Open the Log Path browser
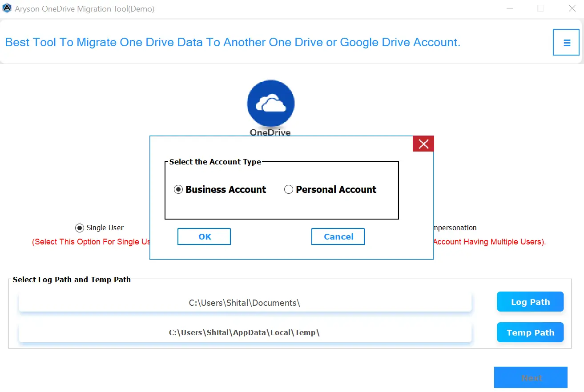 [x=530, y=301]
